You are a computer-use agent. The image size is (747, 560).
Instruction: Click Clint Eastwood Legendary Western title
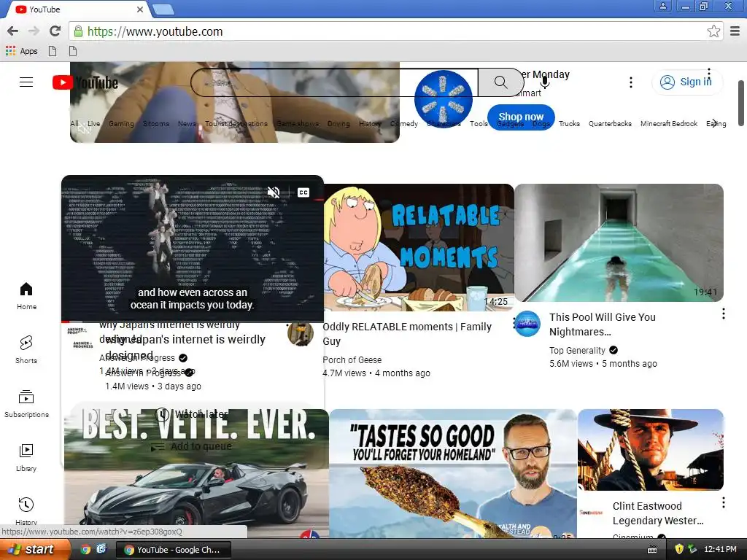pos(658,513)
